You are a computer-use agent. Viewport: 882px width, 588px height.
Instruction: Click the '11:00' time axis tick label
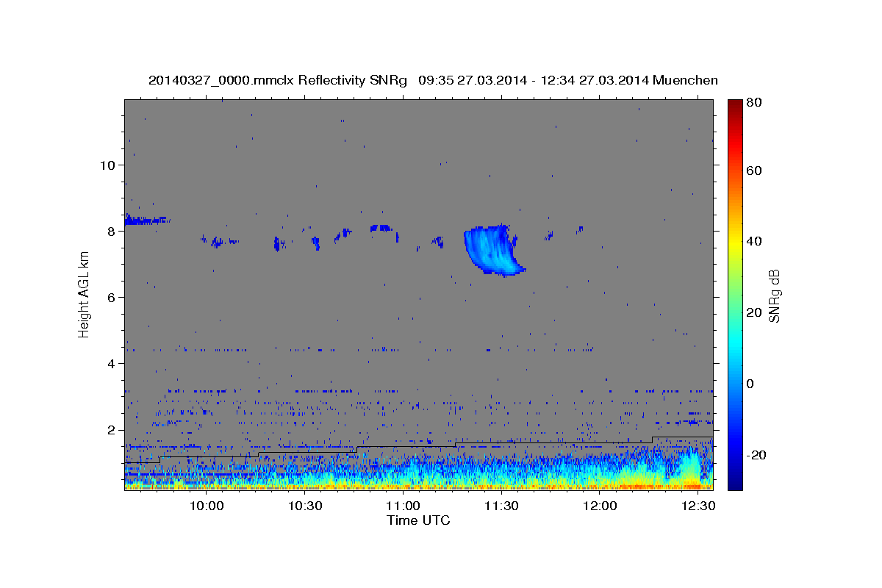(403, 506)
